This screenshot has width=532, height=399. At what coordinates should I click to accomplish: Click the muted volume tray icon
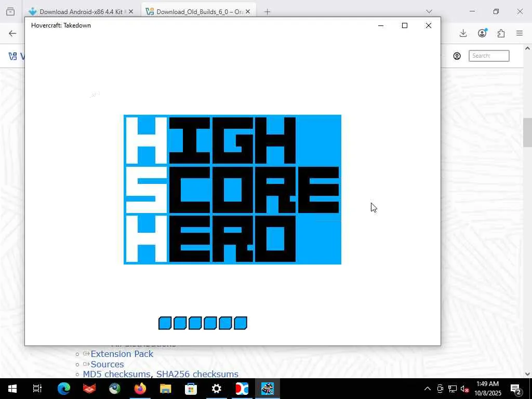(x=465, y=389)
